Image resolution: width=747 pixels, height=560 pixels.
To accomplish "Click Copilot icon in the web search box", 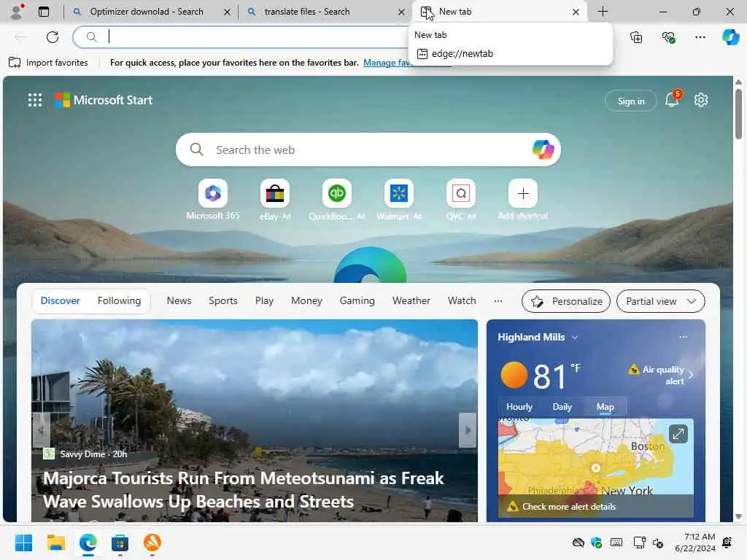I will 543,149.
